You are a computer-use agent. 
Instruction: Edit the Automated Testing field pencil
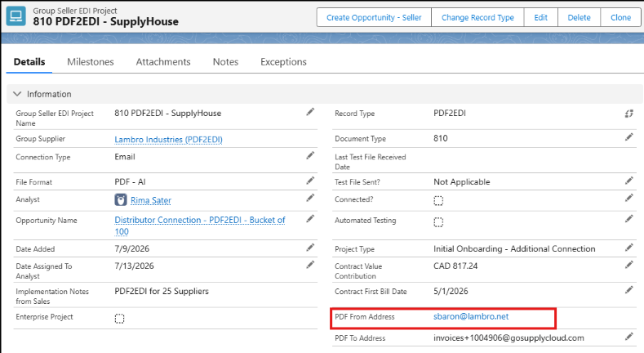(x=629, y=219)
